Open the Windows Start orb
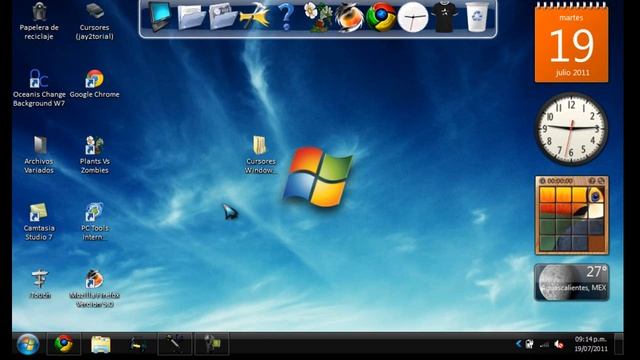 (28, 344)
